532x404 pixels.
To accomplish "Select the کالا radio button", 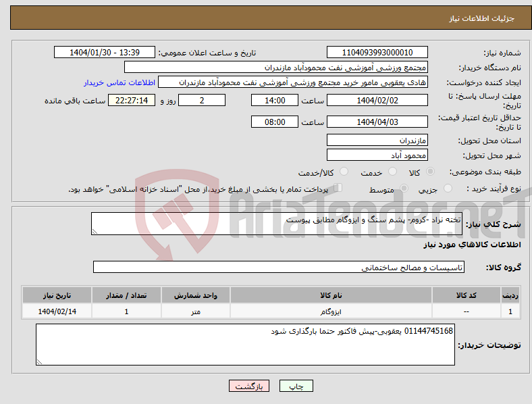I will tap(430, 172).
